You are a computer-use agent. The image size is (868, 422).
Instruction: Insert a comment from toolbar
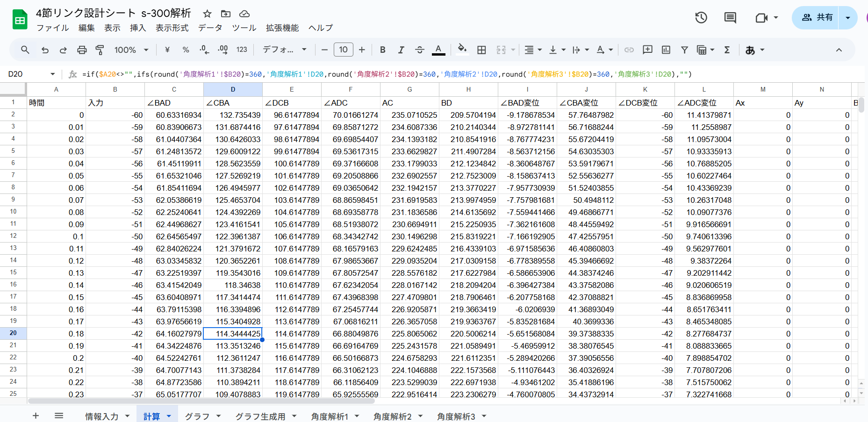pos(647,50)
